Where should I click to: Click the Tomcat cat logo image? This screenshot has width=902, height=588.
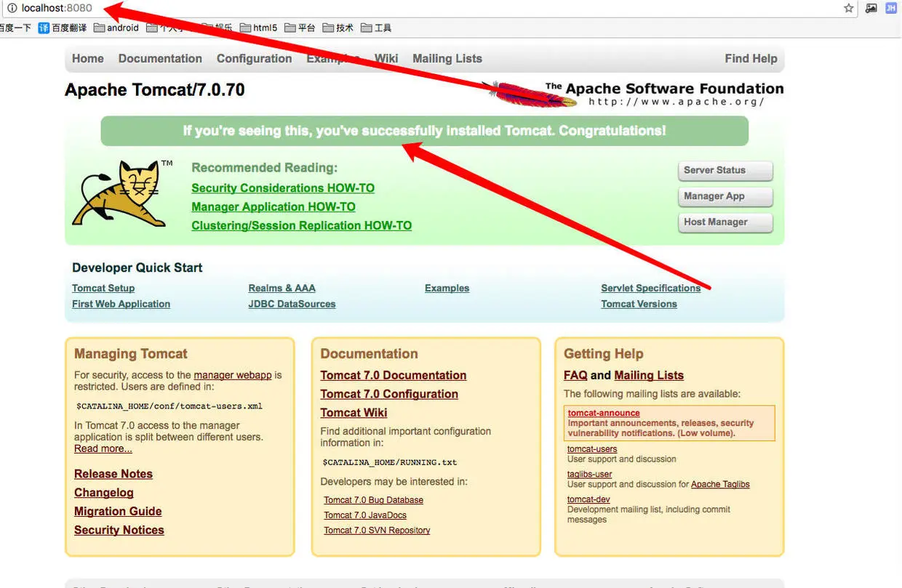pos(122,193)
